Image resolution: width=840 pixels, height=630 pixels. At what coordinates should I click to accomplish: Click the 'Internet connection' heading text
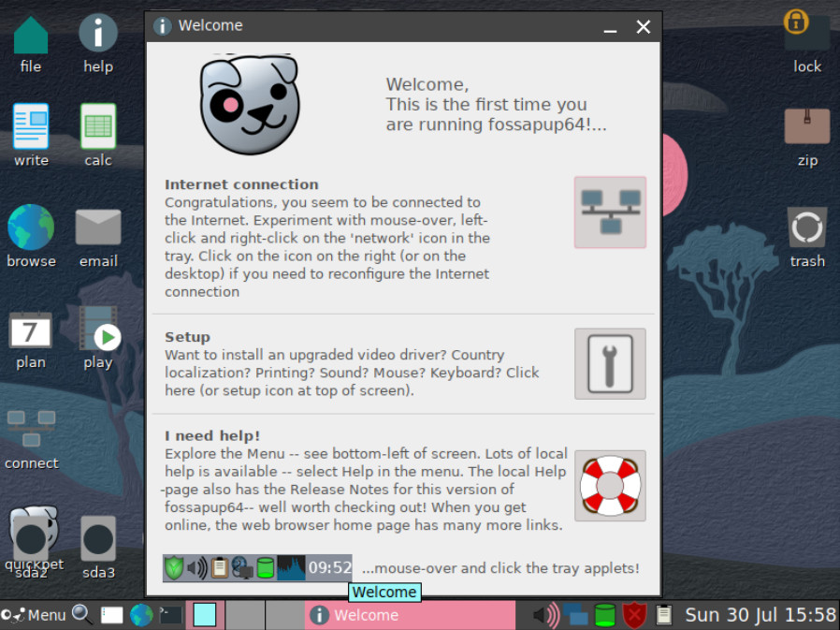(x=241, y=184)
